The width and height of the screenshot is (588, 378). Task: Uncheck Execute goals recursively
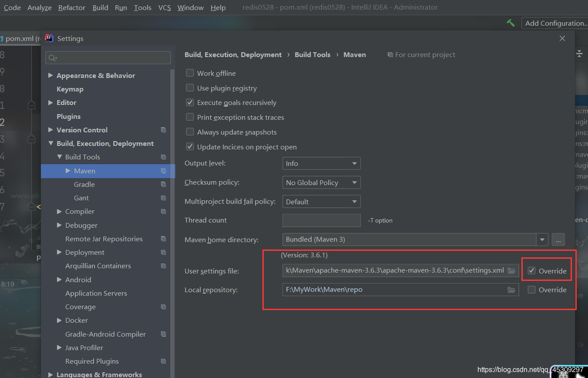[x=190, y=103]
